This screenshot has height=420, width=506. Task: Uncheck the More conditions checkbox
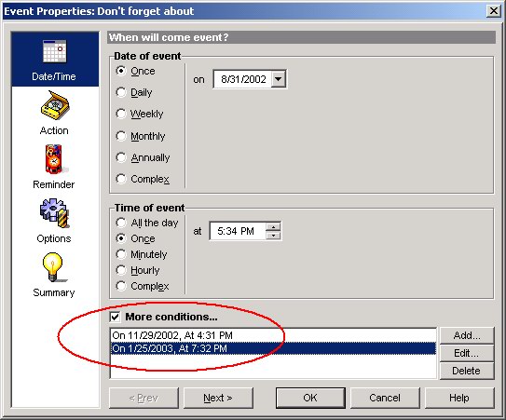tap(116, 317)
